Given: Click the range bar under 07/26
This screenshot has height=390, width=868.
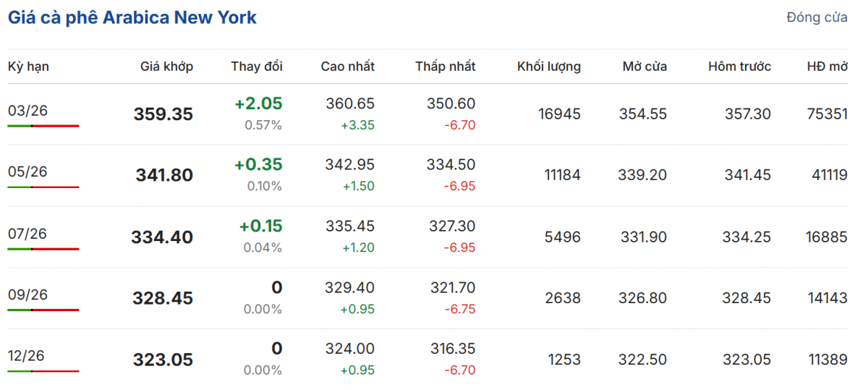Looking at the screenshot, I should (43, 249).
